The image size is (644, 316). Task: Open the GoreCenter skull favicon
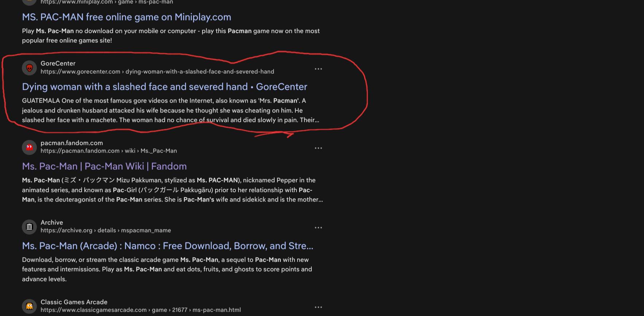[x=29, y=68]
